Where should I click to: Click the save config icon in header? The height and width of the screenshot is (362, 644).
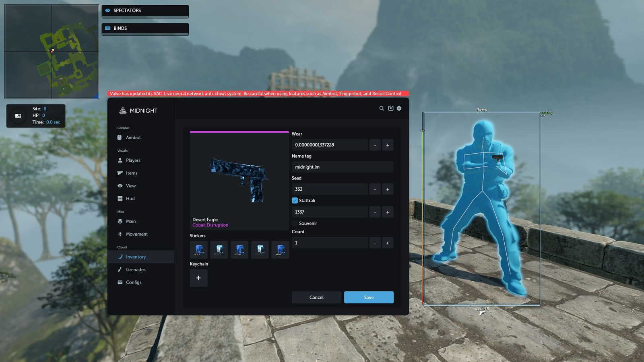coord(390,108)
